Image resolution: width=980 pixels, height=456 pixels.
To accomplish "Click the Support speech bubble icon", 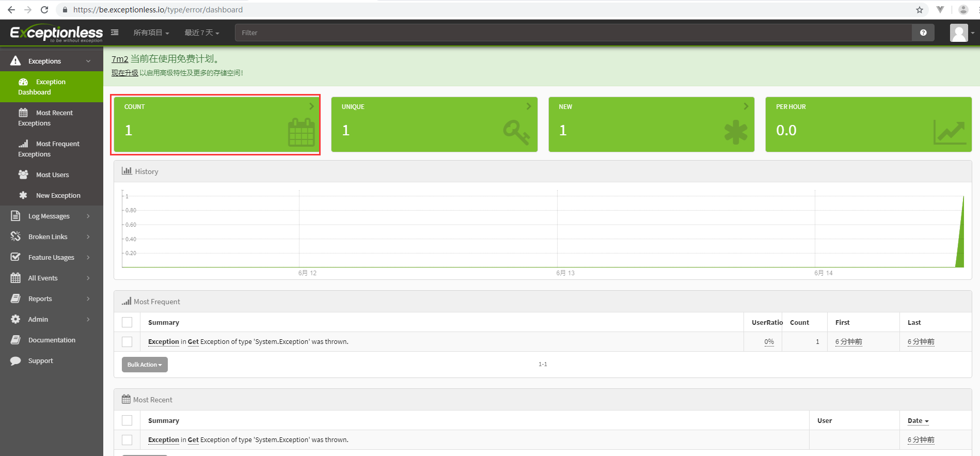I will point(15,360).
